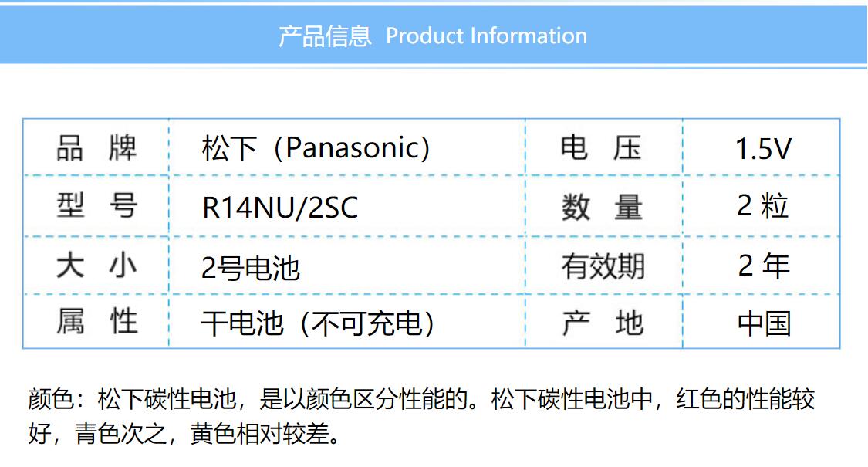Select the 产地 label cell
This screenshot has width=868, height=467.
pyautogui.click(x=602, y=323)
